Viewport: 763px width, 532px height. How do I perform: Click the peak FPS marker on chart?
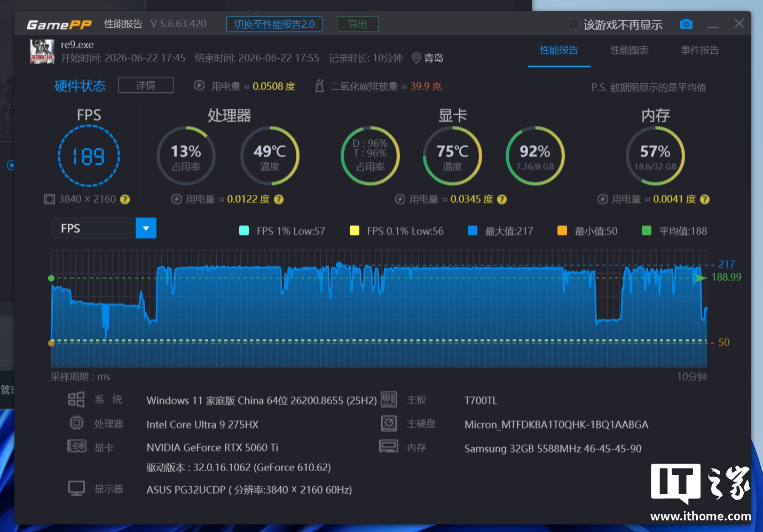[x=339, y=265]
